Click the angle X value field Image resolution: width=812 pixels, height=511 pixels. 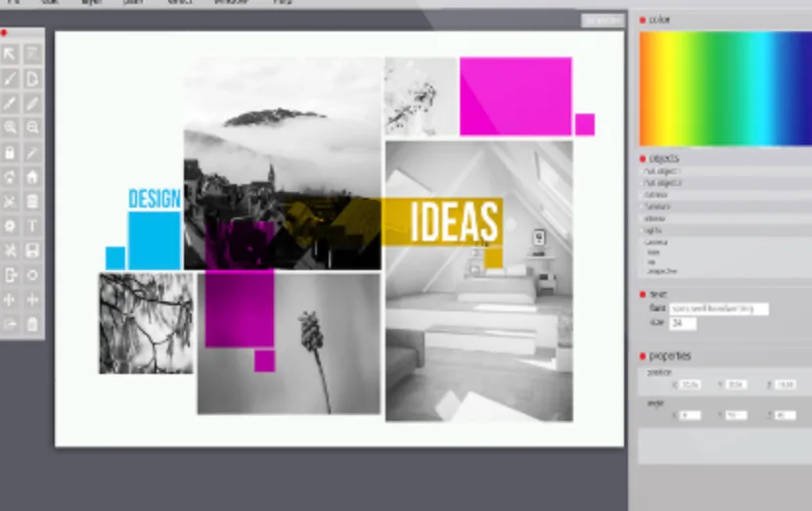coord(690,415)
